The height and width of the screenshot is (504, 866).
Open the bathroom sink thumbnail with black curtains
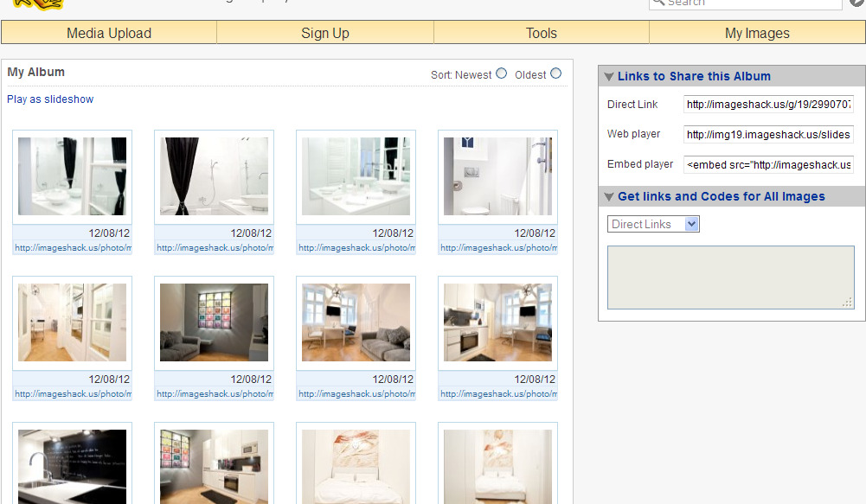(x=73, y=176)
